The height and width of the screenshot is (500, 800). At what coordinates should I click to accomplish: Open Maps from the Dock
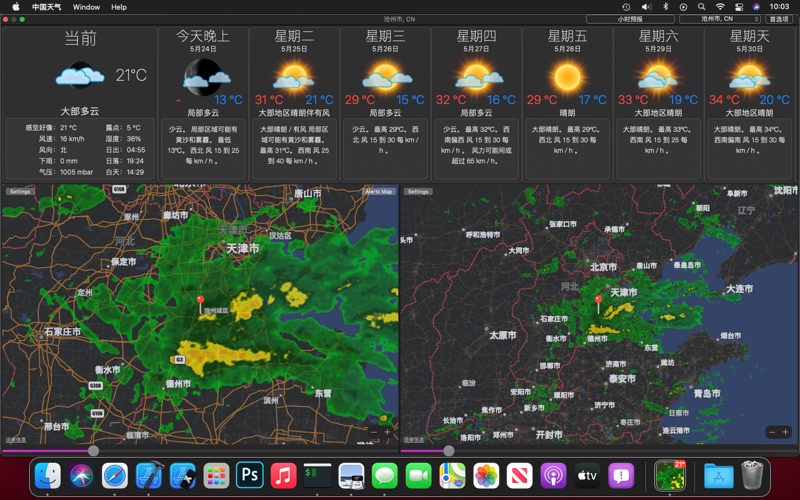click(452, 476)
